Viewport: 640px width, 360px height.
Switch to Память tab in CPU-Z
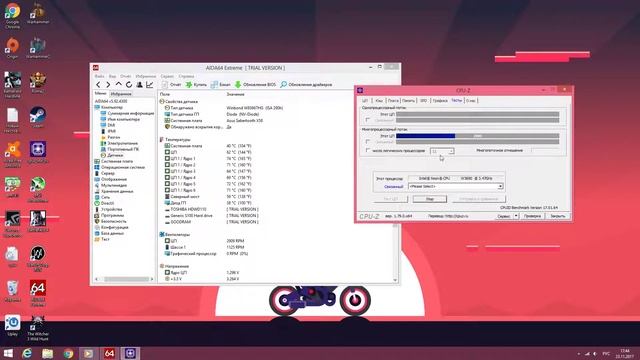pos(409,100)
